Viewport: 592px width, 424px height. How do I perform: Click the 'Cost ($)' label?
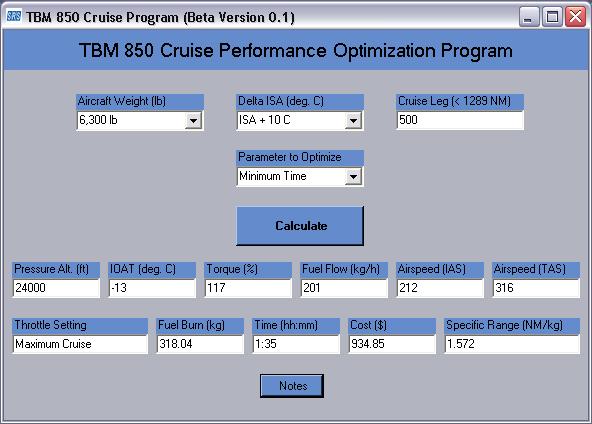pos(368,325)
